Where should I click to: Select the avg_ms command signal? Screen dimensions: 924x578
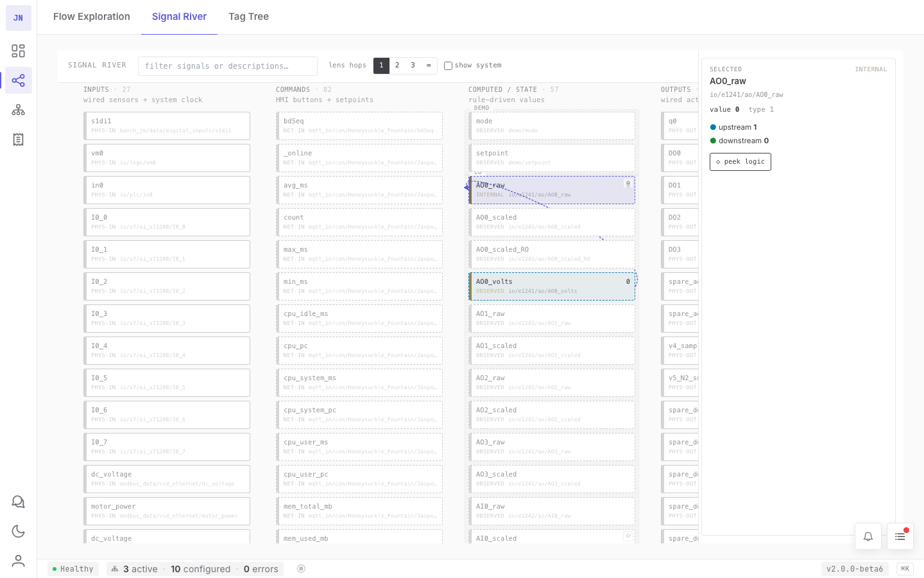[359, 190]
